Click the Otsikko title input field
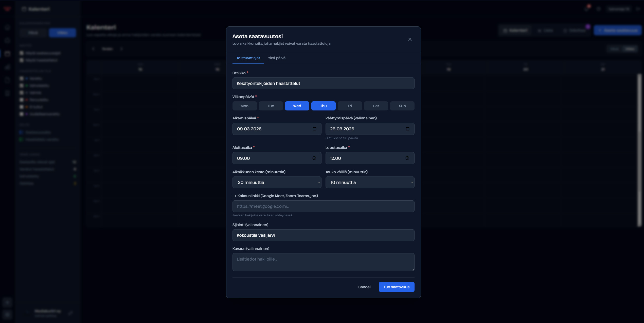644x323 pixels. pos(323,83)
